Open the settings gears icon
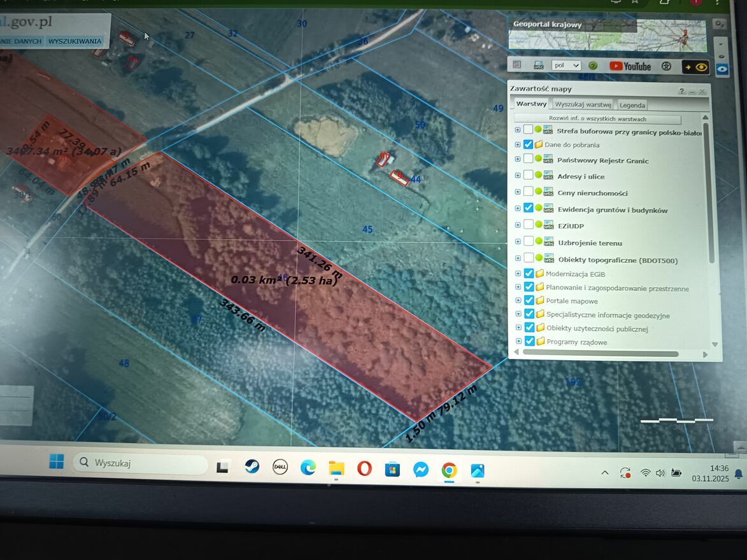Screen dimensions: 747x560 pos(720,24)
